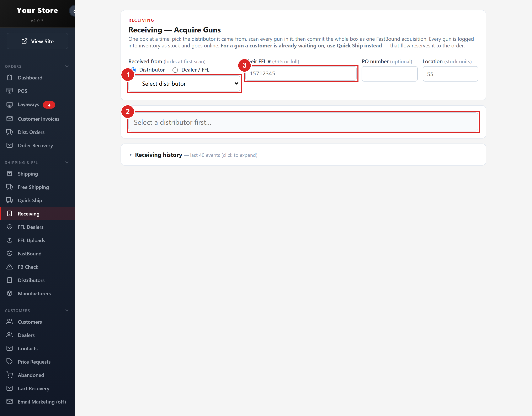
Task: Click the Quick Ship truck icon
Action: click(x=10, y=200)
